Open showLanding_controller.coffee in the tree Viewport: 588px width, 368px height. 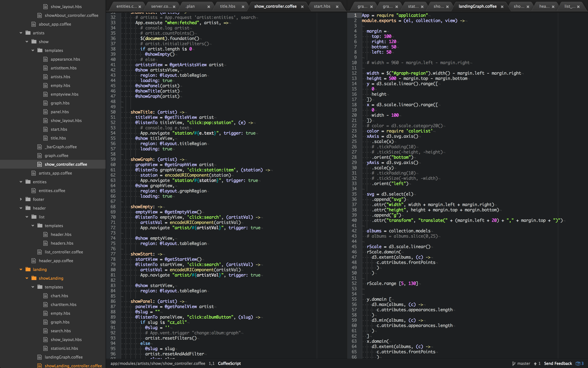click(x=73, y=366)
